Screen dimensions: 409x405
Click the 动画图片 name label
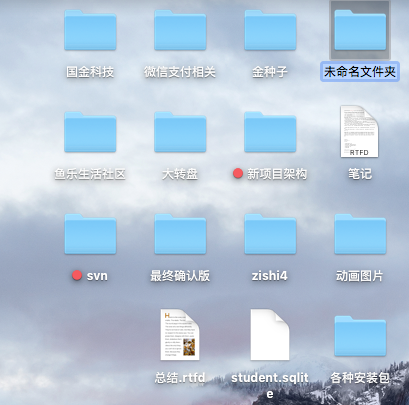click(360, 276)
